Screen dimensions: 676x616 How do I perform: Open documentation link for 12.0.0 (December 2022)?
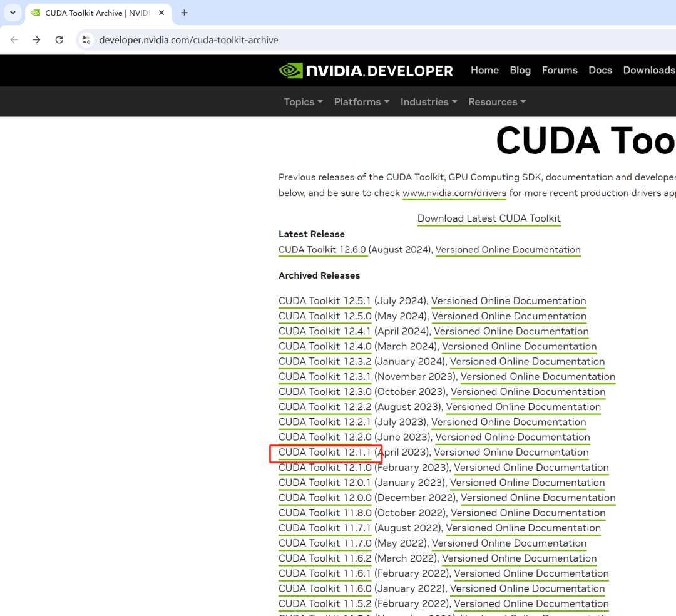538,498
